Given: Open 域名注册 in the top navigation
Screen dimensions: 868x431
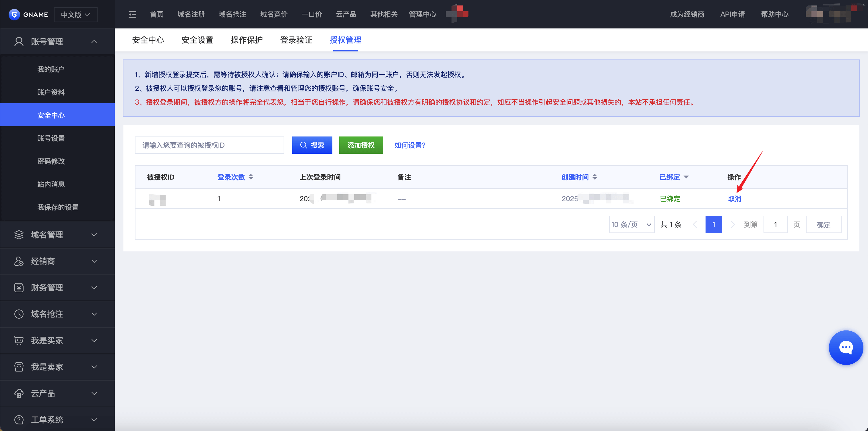Looking at the screenshot, I should tap(191, 14).
